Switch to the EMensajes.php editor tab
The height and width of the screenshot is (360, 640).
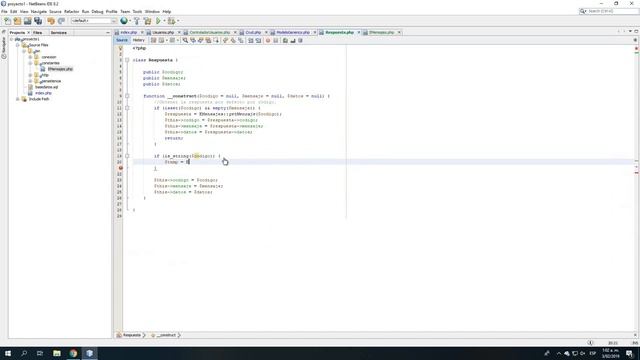click(382, 32)
